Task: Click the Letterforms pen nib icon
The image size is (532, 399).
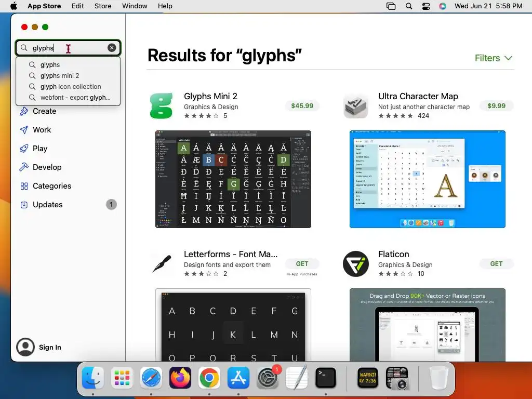Action: (x=161, y=264)
